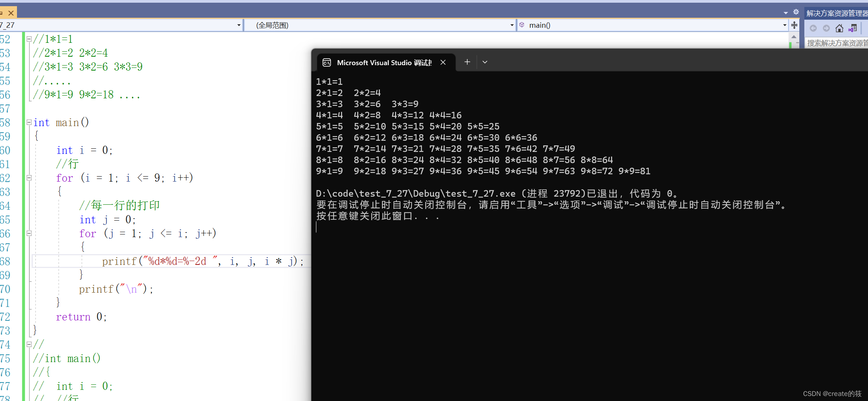Collapse the comment block at line 52
Screen dimensions: 868x401
[29, 39]
